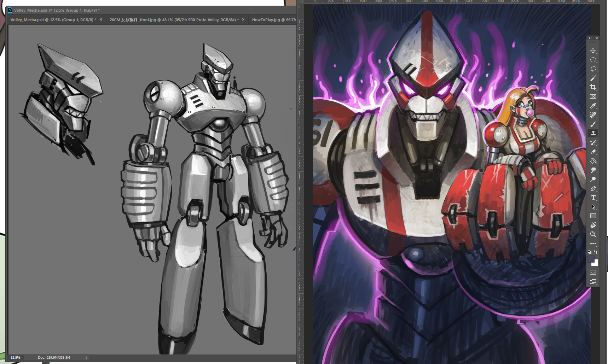Open status bar info arrow menu
The width and height of the screenshot is (608, 364).
pyautogui.click(x=86, y=358)
